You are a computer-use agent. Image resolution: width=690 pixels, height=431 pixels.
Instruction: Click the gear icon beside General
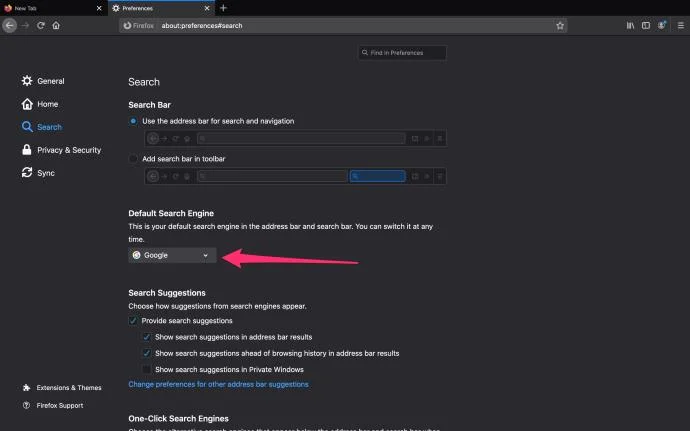[27, 81]
